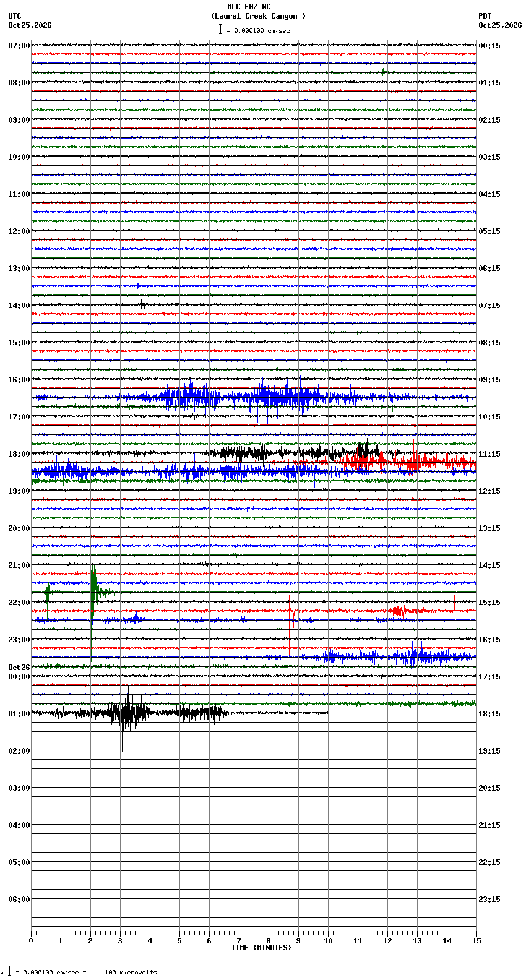Viewport: 526px width, 980px height.
Task: Click the '8' tick on the minutes axis
Action: point(269,941)
